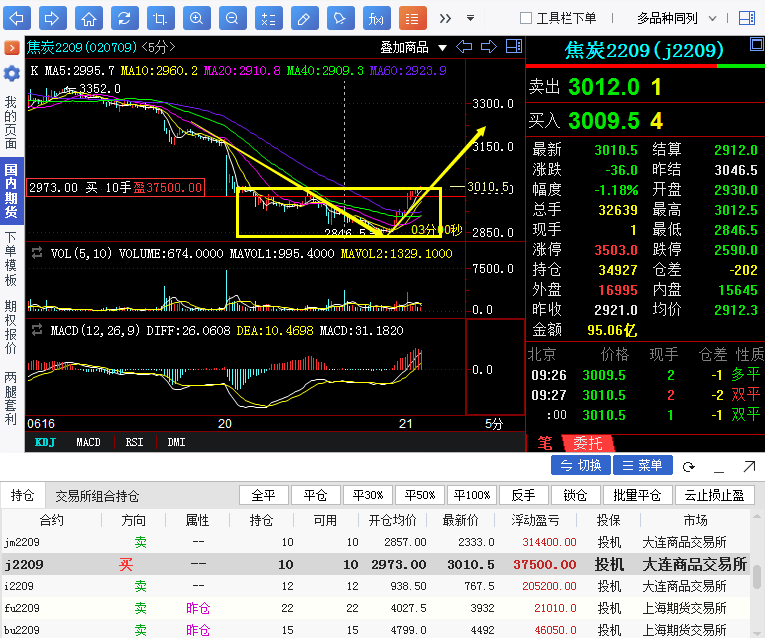The image size is (765, 638).
Task: Click the red 2973.00 position price line label
Action: click(115, 187)
